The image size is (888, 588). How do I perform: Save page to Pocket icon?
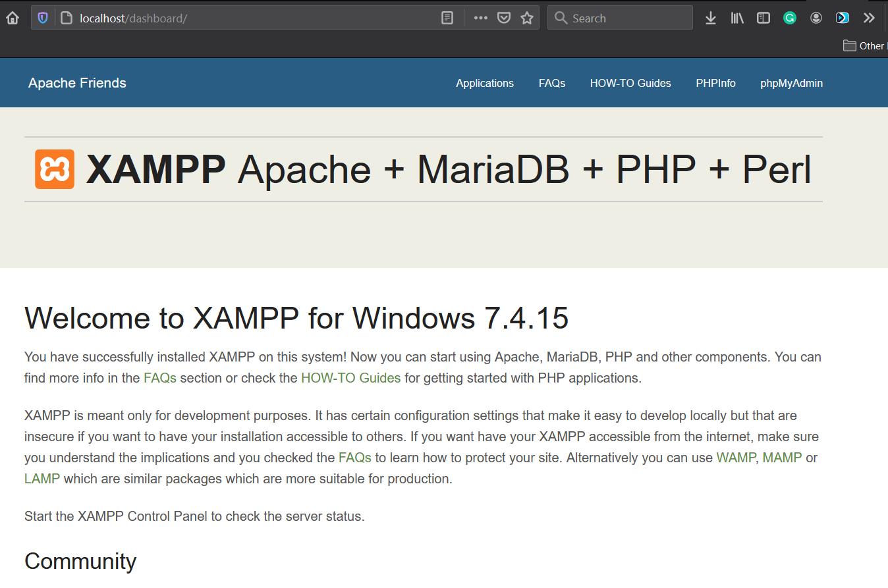point(504,18)
